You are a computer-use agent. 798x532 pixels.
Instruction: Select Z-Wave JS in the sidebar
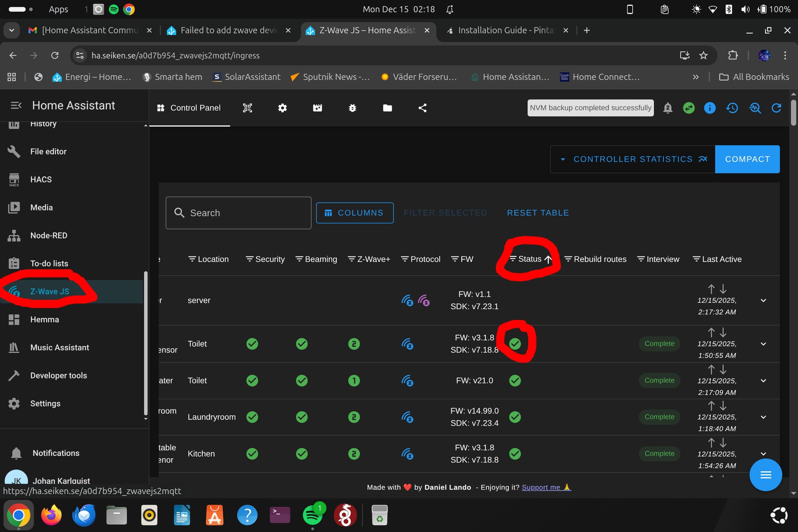coord(50,291)
